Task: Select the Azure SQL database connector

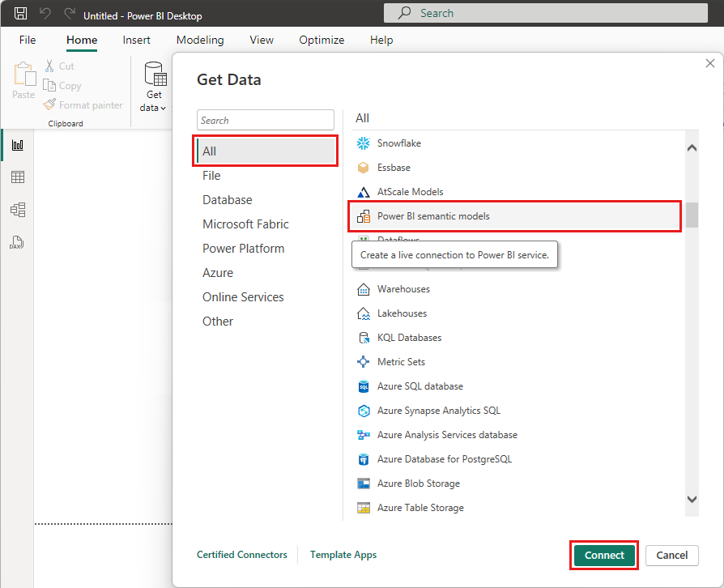Action: pyautogui.click(x=419, y=386)
